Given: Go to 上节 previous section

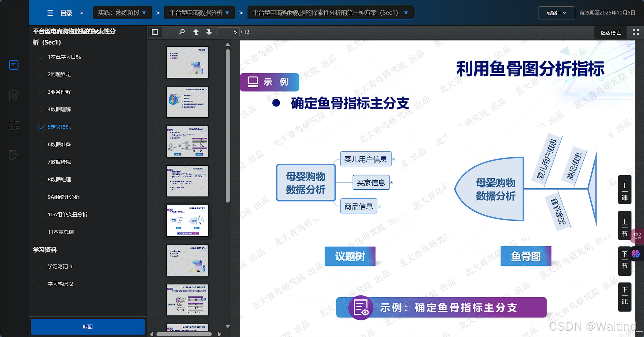Looking at the screenshot, I should coord(625,225).
